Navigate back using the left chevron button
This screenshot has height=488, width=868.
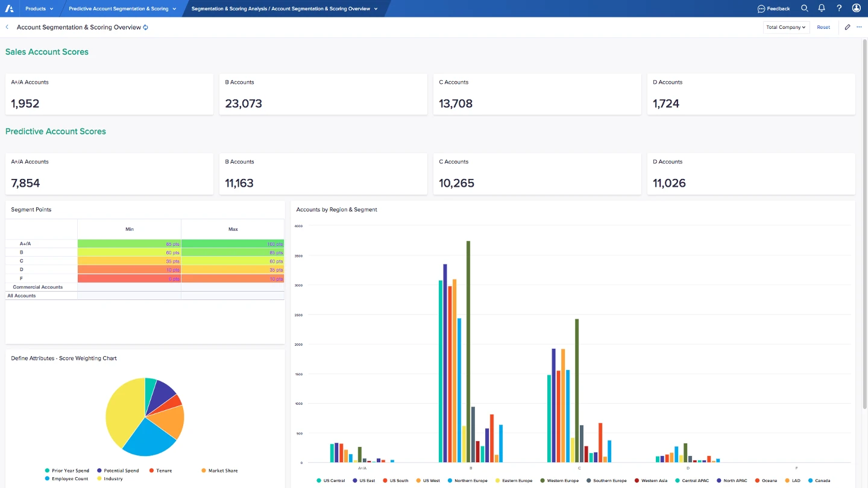7,27
